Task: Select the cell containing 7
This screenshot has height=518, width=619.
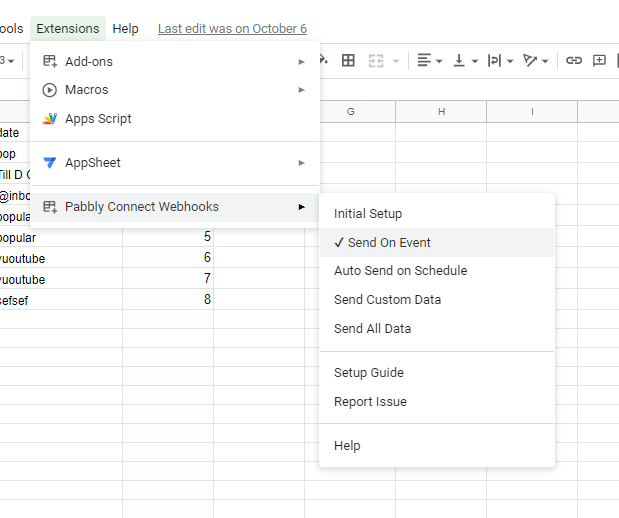Action: click(168, 278)
